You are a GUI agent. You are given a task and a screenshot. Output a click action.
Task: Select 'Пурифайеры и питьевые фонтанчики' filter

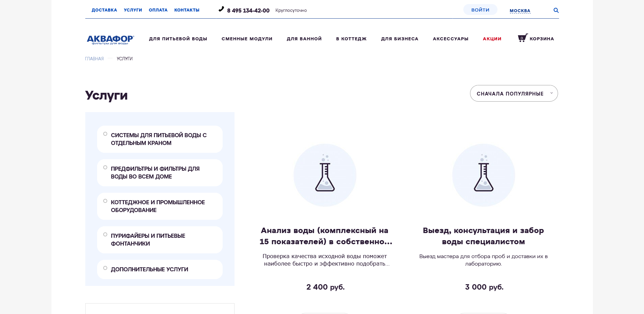click(x=105, y=235)
